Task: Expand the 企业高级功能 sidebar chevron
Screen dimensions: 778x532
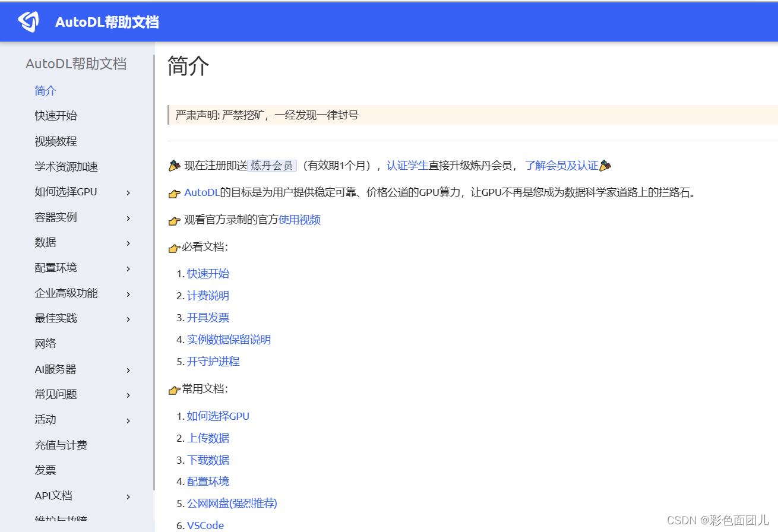Action: click(128, 294)
